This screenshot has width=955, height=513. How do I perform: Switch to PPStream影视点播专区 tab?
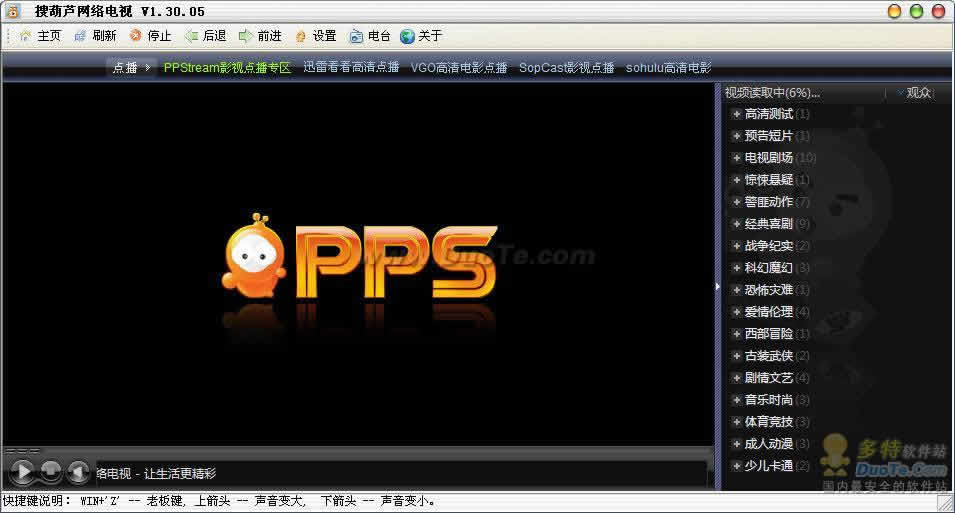227,68
